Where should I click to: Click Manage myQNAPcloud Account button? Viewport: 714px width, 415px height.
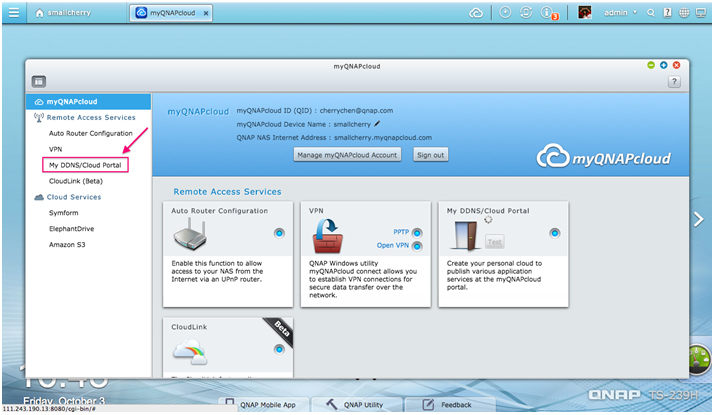347,155
